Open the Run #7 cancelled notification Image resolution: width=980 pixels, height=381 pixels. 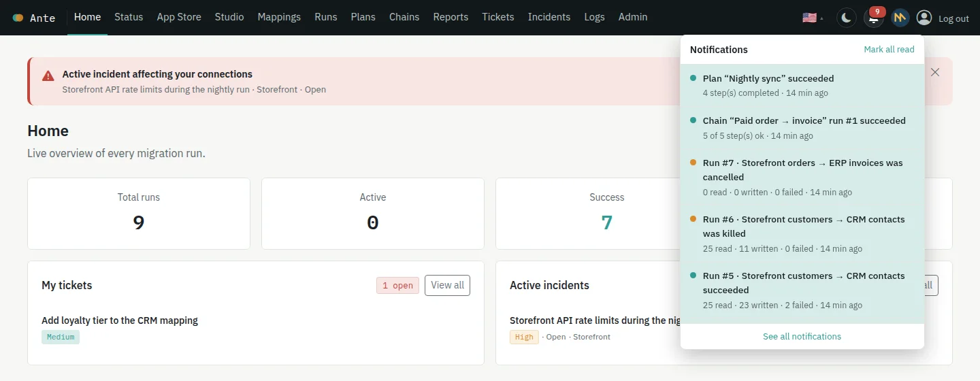pos(802,177)
